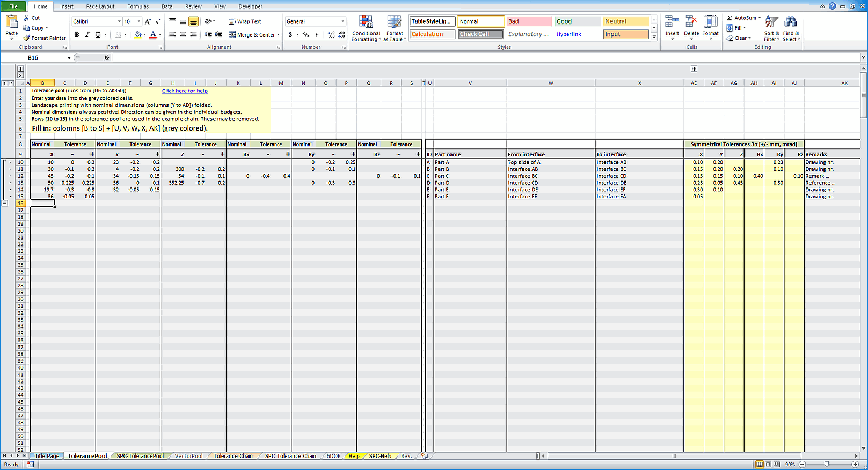Toggle Wrap Text for the cell
Image resolution: width=868 pixels, height=470 pixels.
tap(245, 21)
